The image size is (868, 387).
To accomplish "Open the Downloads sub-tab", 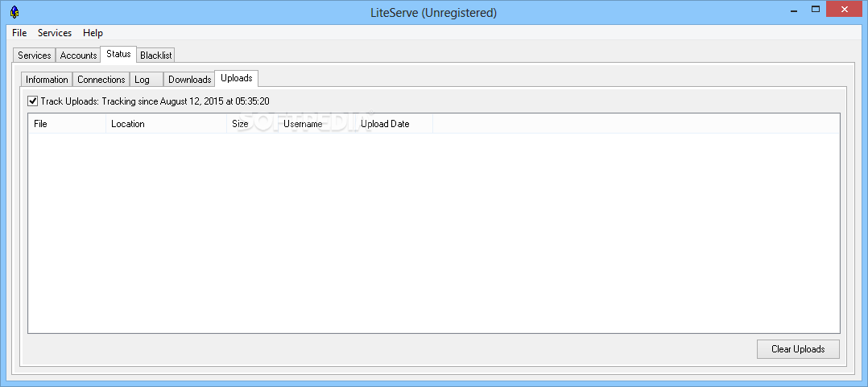I will point(189,79).
